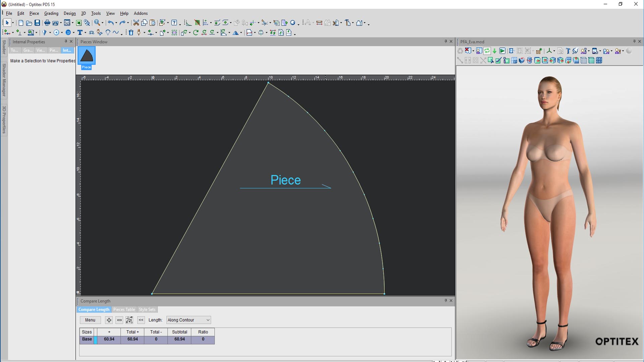
Task: Expand the Zoom tool dropdown arrow
Action: point(102,23)
